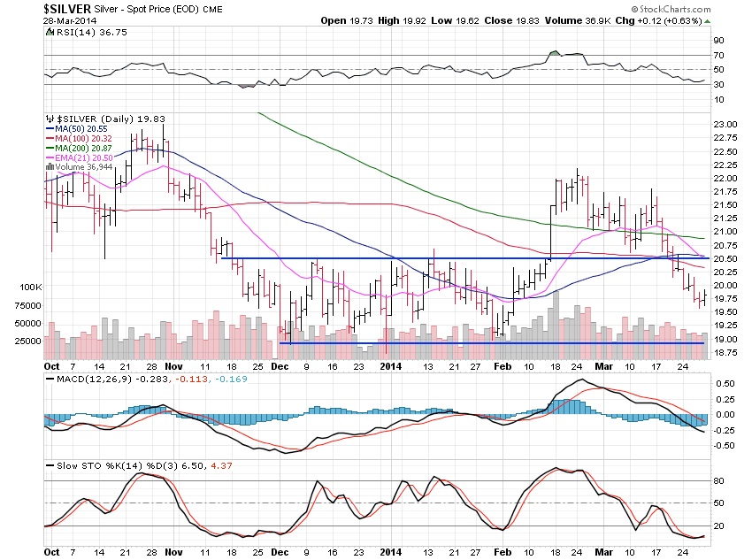Image resolution: width=752 pixels, height=560 pixels.
Task: Click the MACD(12,26,9) -0.283 label
Action: (112, 379)
